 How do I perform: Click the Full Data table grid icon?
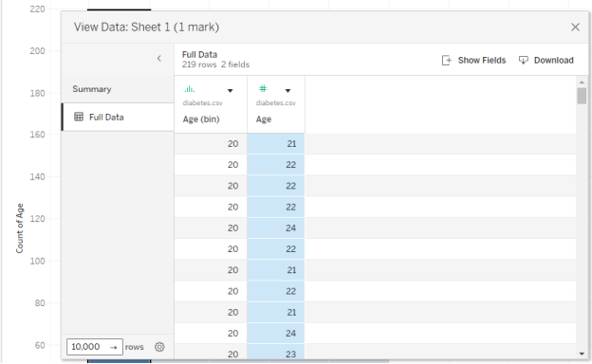point(79,117)
